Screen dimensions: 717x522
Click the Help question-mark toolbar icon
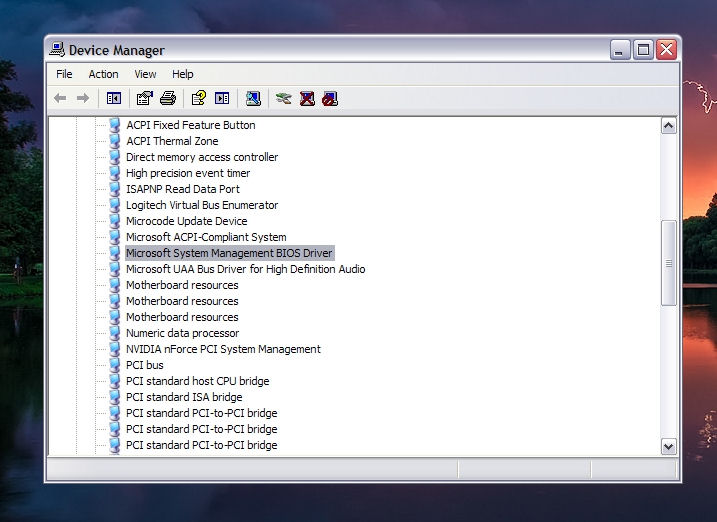pyautogui.click(x=198, y=98)
